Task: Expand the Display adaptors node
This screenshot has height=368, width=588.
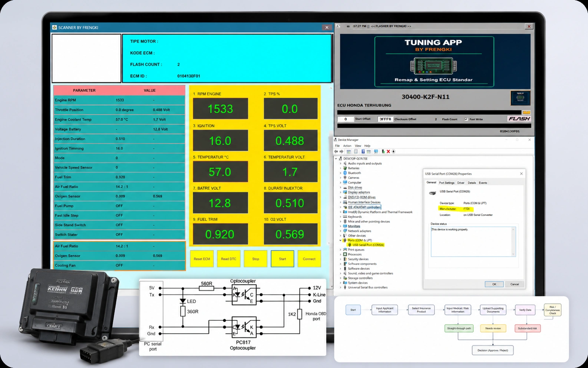Action: [340, 192]
